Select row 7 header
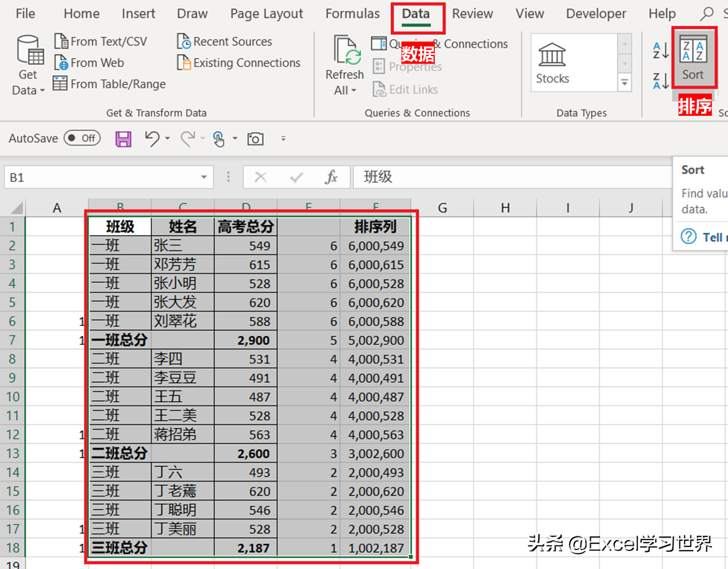This screenshot has width=728, height=569. pyautogui.click(x=12, y=340)
